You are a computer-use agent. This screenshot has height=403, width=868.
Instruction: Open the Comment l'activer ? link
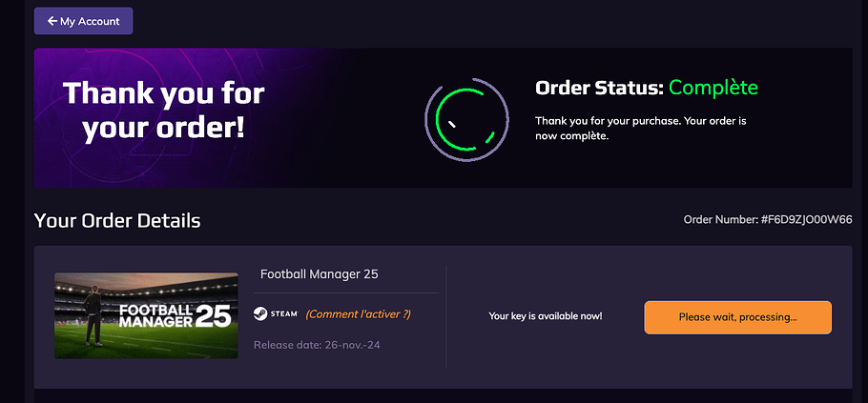pos(358,314)
